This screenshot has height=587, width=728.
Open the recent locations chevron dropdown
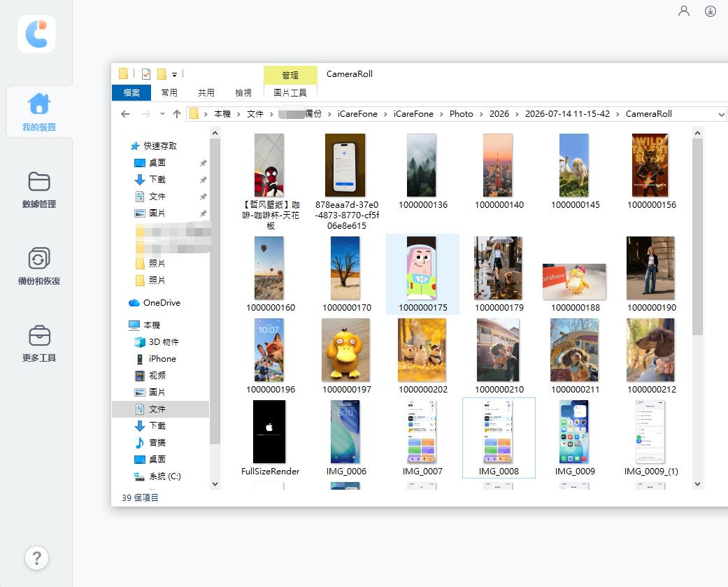[162, 114]
